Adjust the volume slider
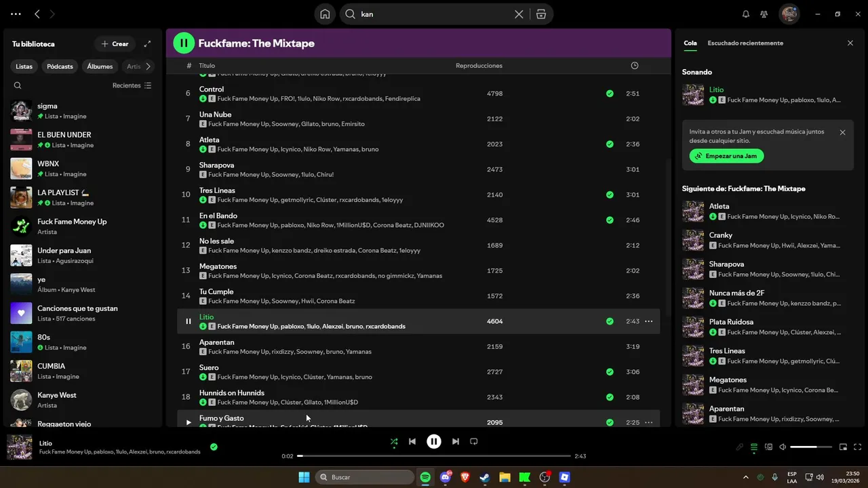 pyautogui.click(x=811, y=447)
